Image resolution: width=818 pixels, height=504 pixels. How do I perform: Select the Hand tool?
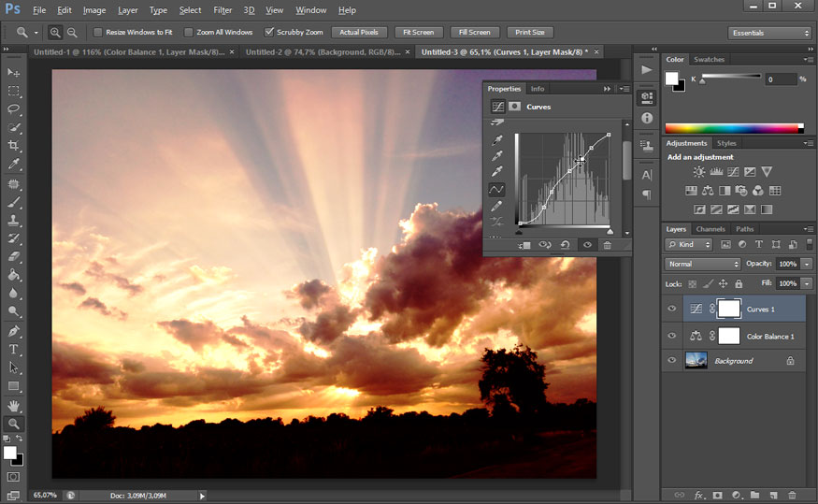coord(14,405)
